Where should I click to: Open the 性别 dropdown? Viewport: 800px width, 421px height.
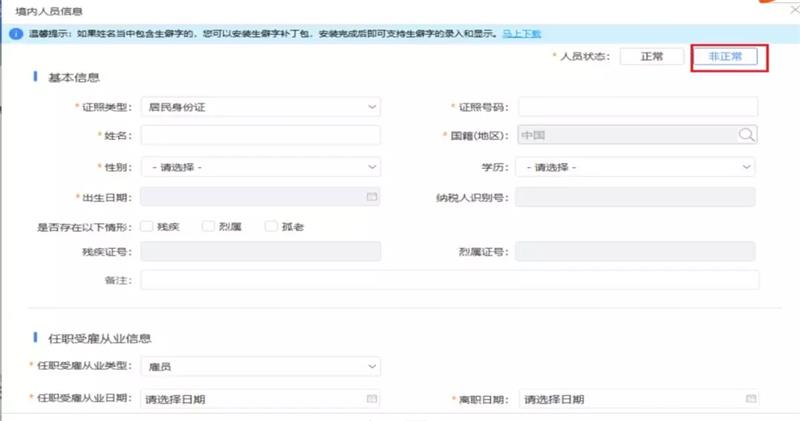(x=261, y=167)
